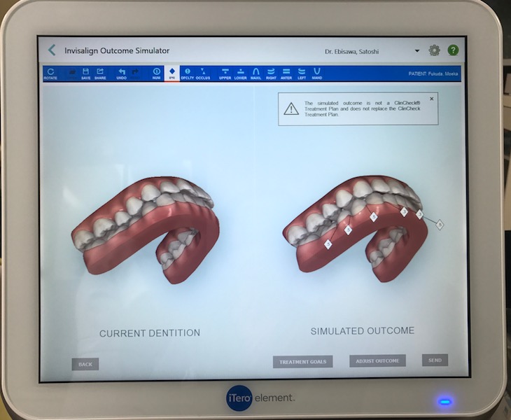Switch to the Anterior view

pyautogui.click(x=286, y=73)
